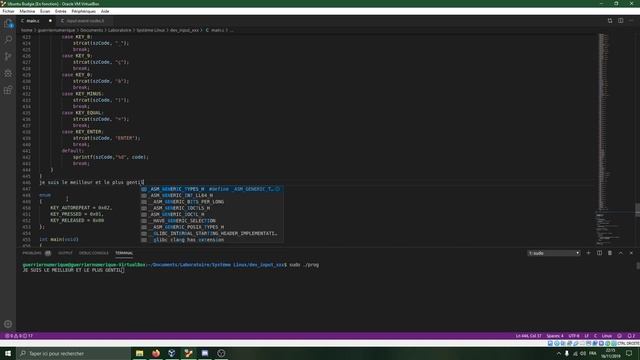Maximize the panel with the up chevron
Screen dimensions: 640x360
(x=620, y=253)
